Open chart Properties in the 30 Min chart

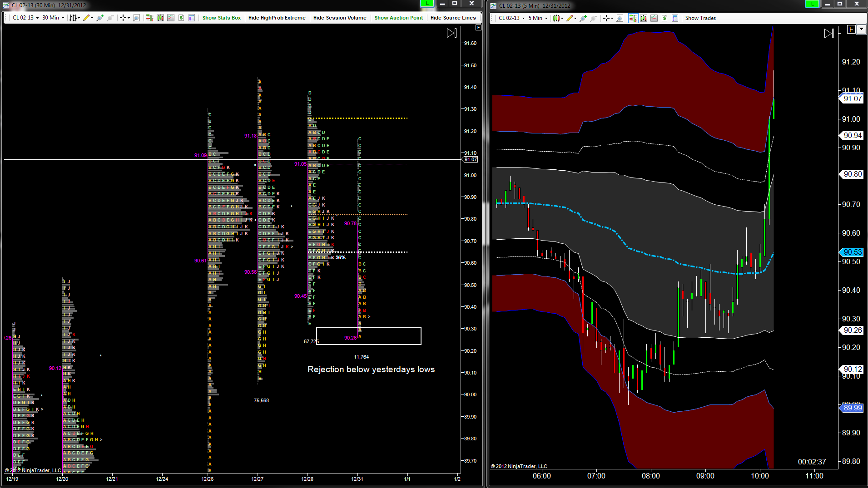tap(192, 18)
